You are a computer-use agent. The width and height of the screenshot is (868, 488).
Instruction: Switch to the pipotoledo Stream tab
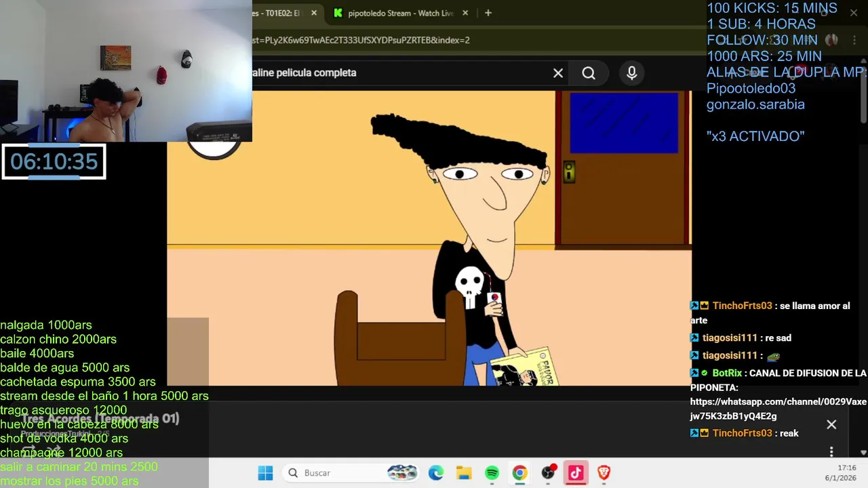(400, 13)
